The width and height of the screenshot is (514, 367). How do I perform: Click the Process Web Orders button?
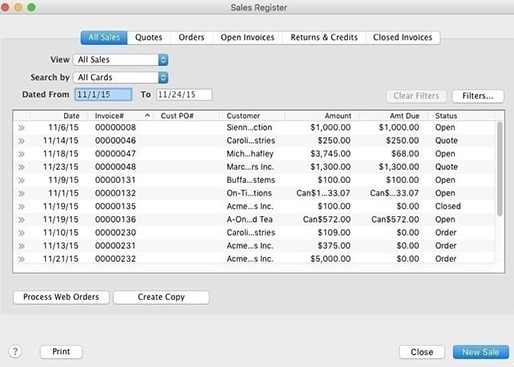coord(61,297)
